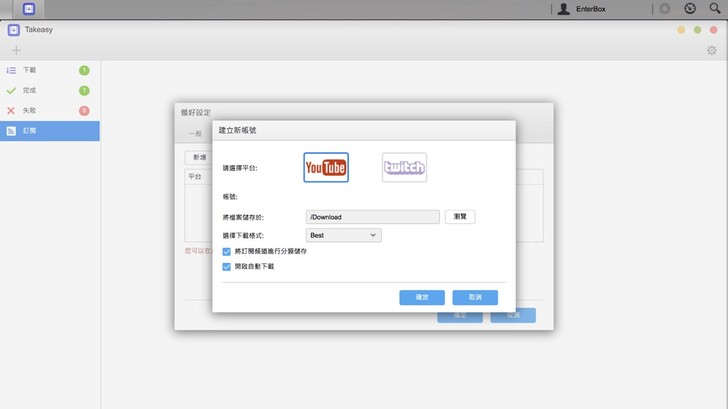Screen dimensions: 728x409
Task: Click the /Download save path field
Action: tap(372, 217)
